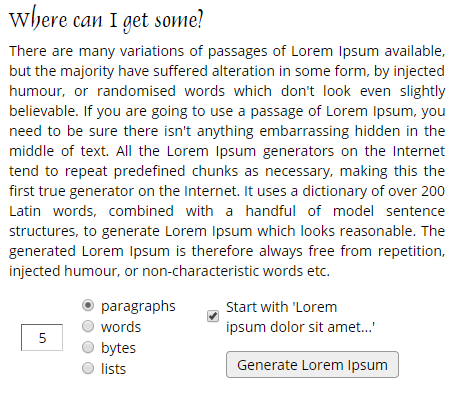The width and height of the screenshot is (458, 395).
Task: Click the 'words' text label
Action: tap(121, 327)
